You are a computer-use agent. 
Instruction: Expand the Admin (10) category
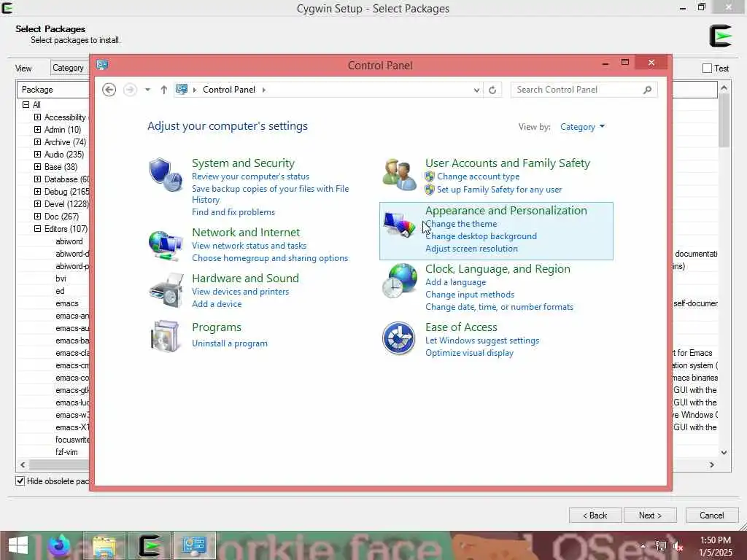click(x=37, y=130)
